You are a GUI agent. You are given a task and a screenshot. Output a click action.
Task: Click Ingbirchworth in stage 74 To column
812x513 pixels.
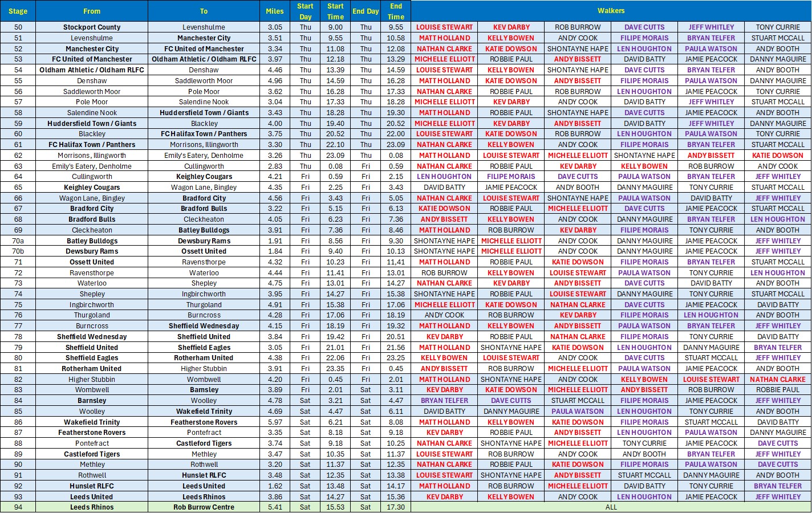point(204,294)
